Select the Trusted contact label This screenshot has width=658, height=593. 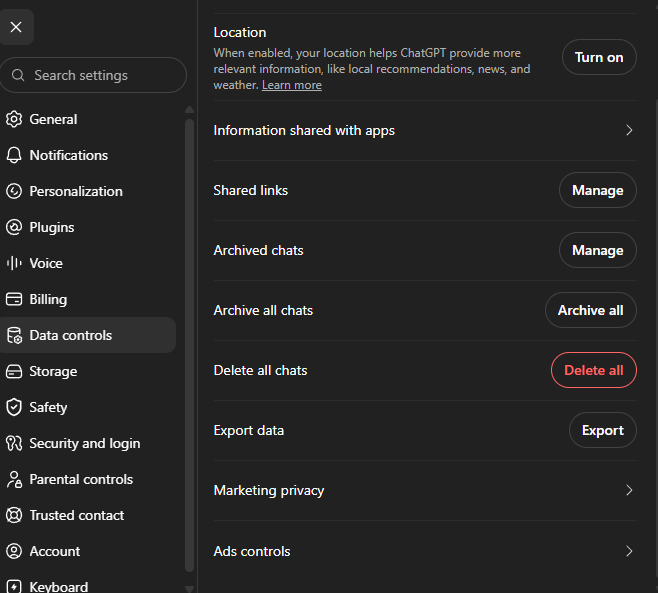(x=76, y=515)
